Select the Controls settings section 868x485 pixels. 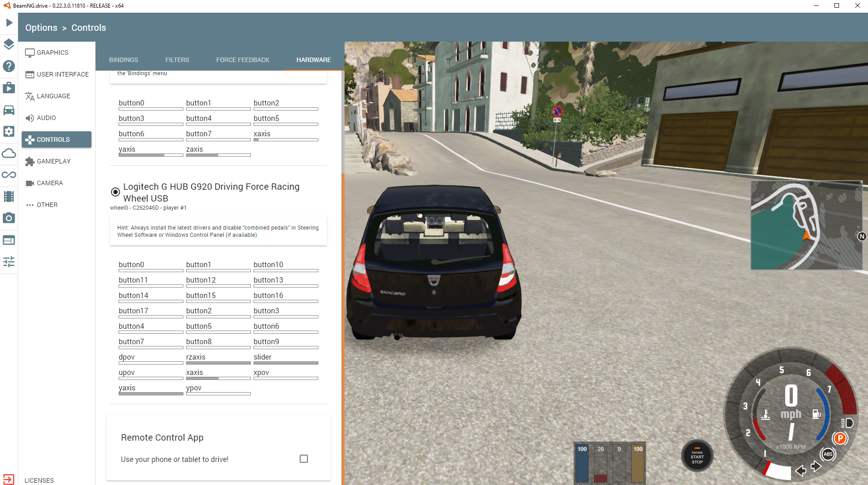coord(57,139)
